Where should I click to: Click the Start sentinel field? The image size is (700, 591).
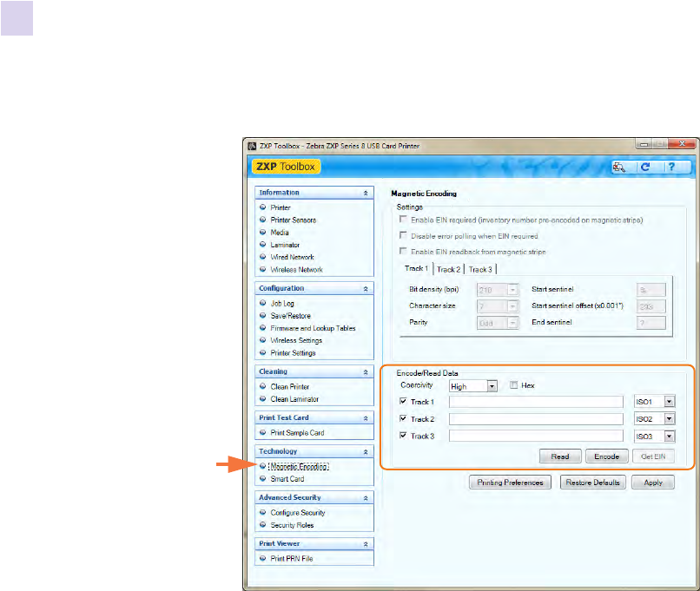tap(650, 290)
